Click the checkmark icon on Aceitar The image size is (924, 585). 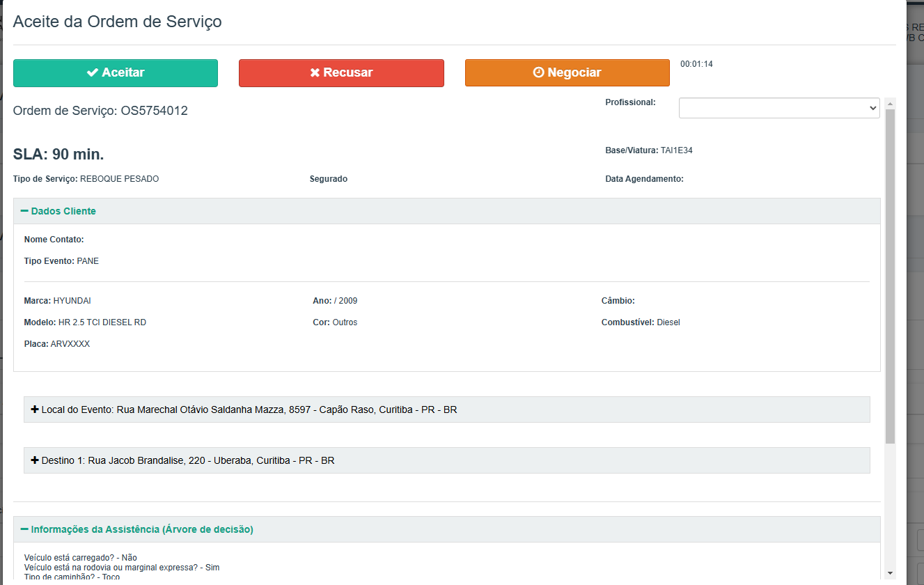click(x=93, y=73)
